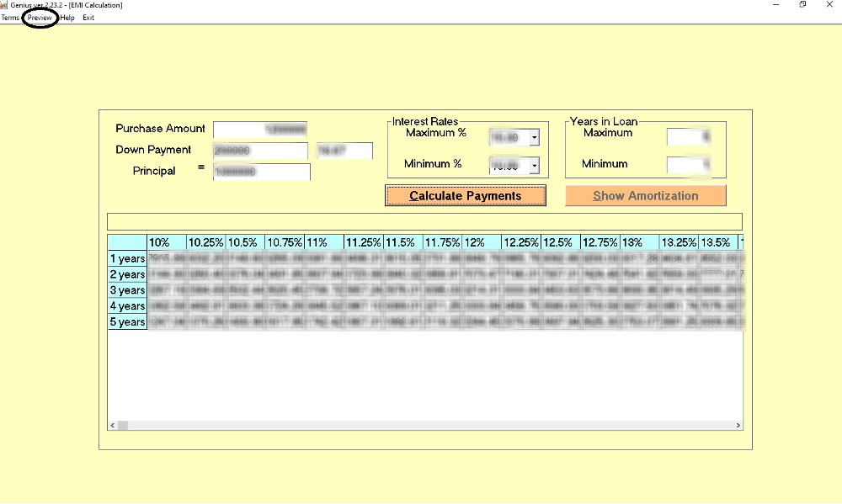The width and height of the screenshot is (842, 504).
Task: Open the Preview menu
Action: (x=40, y=18)
